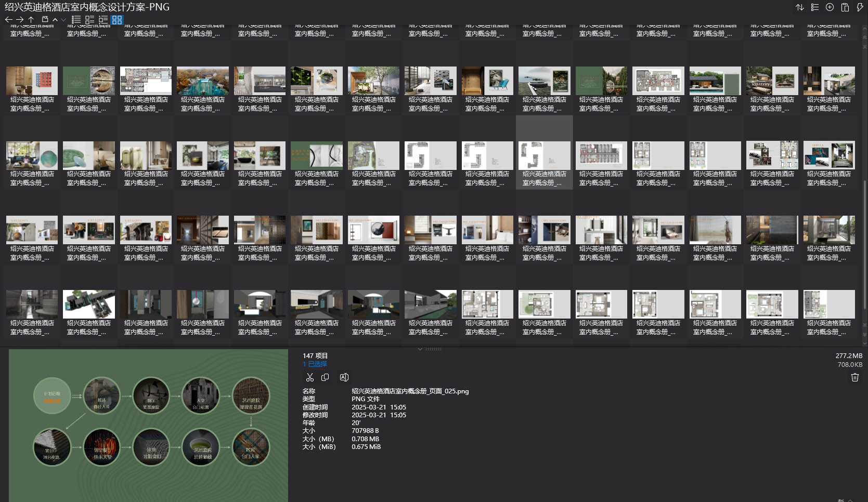Go back with the left arrow button
Viewport: 868px width, 502px height.
point(8,20)
